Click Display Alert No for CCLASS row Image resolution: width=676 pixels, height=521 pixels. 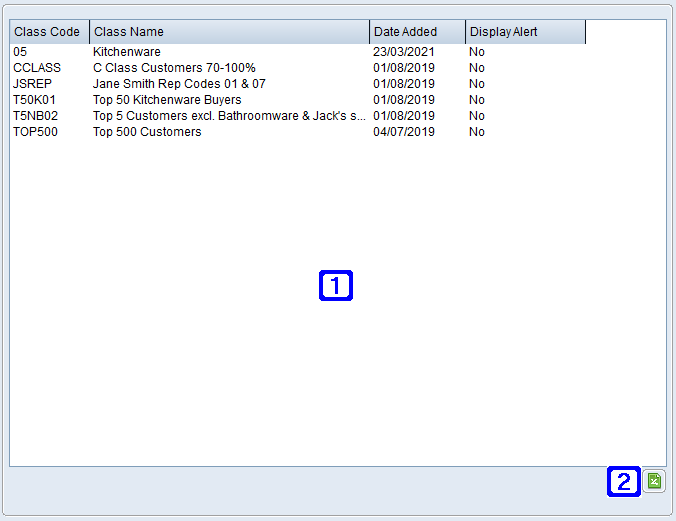point(477,68)
